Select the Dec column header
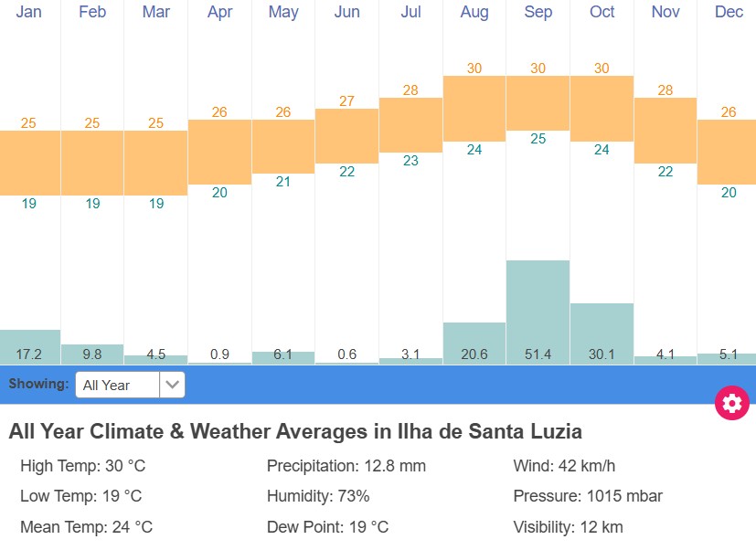This screenshot has width=756, height=550. click(x=729, y=13)
